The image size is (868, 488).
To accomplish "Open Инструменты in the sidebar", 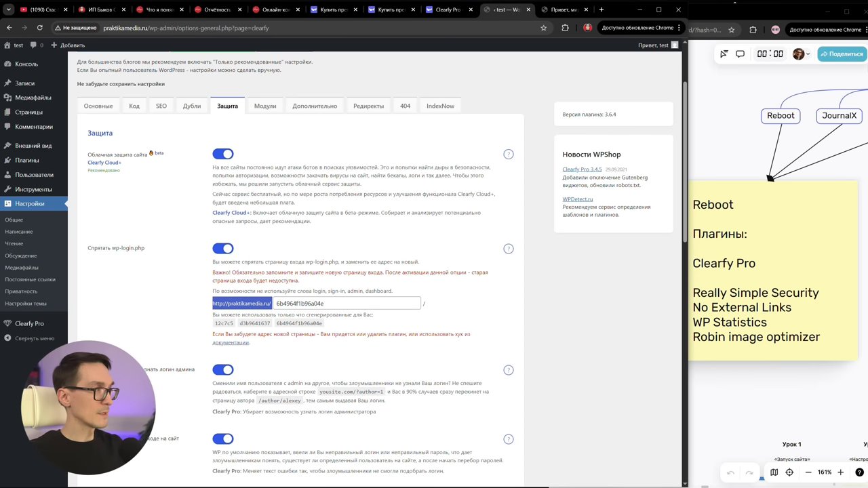I will click(x=34, y=190).
